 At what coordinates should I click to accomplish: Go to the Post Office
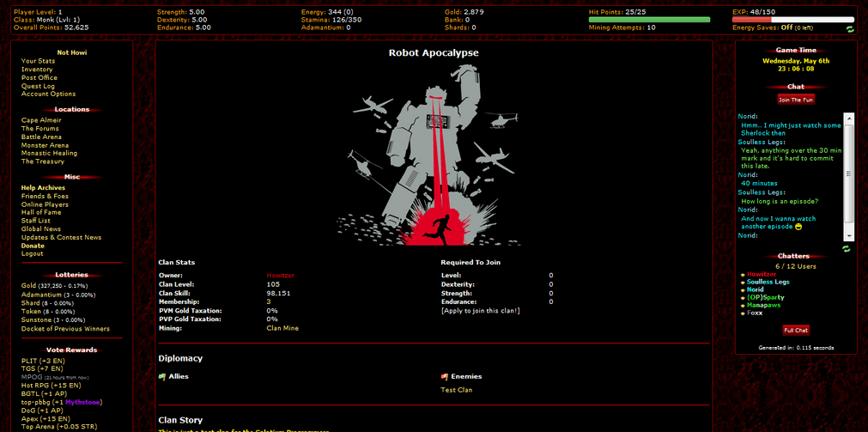pyautogui.click(x=39, y=77)
